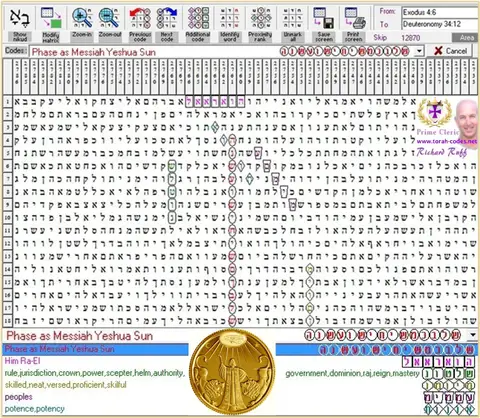Click row number 9 of matrix

(x=7, y=205)
